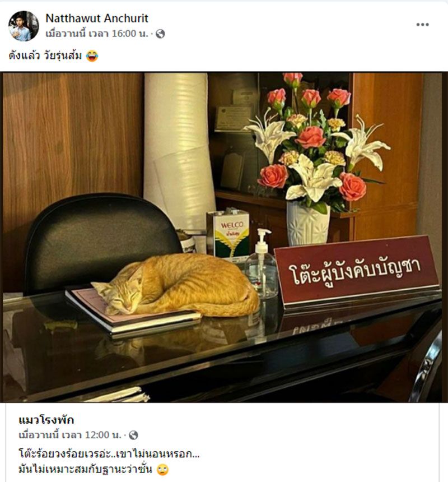Click the WELCO can in the photo
The image size is (448, 482).
pos(227,234)
